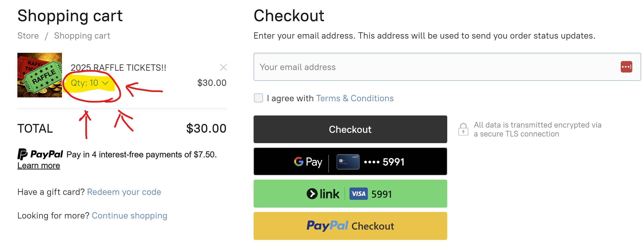Viewport: 644px width, 243px height.
Task: Go to Store in the breadcrumb
Action: click(x=28, y=36)
